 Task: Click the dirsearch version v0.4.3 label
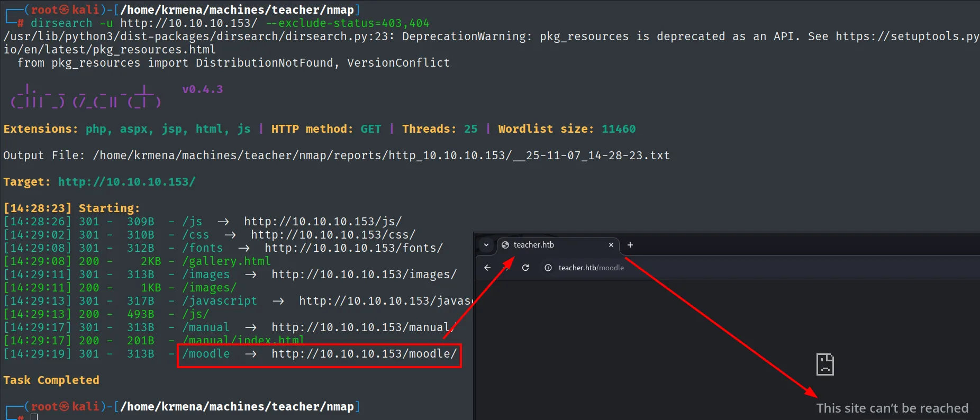pos(203,89)
